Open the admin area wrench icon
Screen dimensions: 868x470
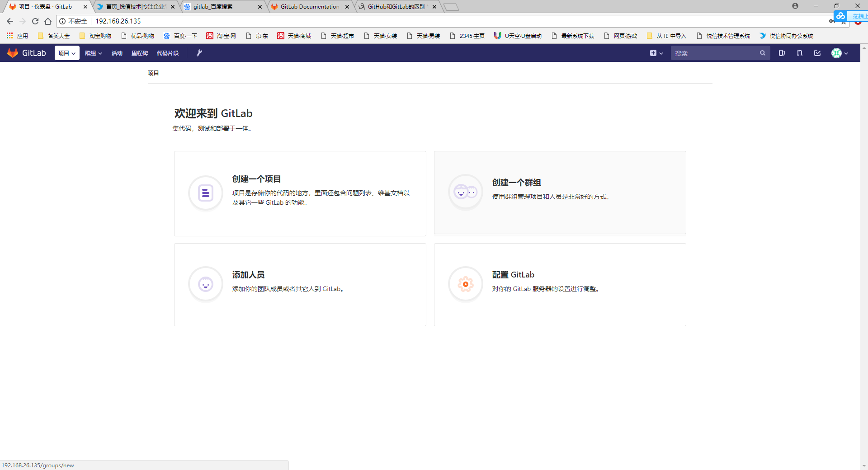(199, 53)
